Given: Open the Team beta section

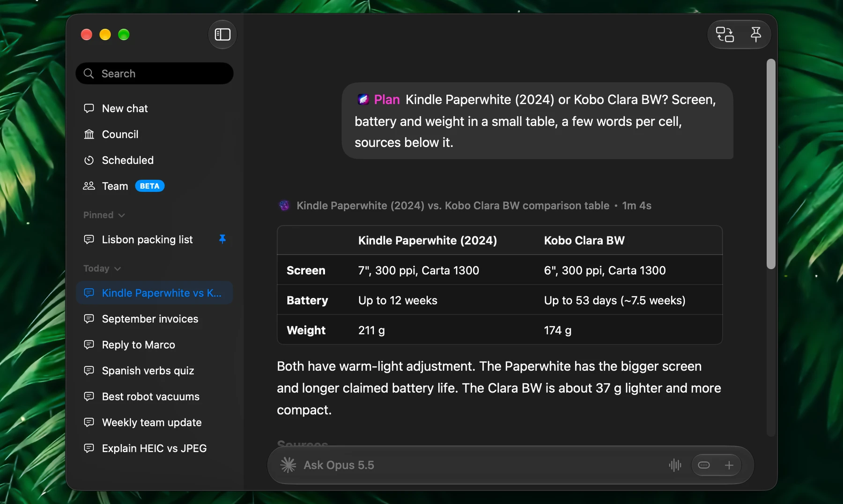Looking at the screenshot, I should click(x=154, y=186).
